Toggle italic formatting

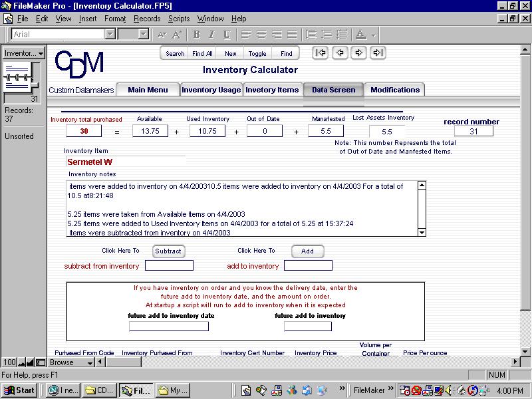coord(211,35)
